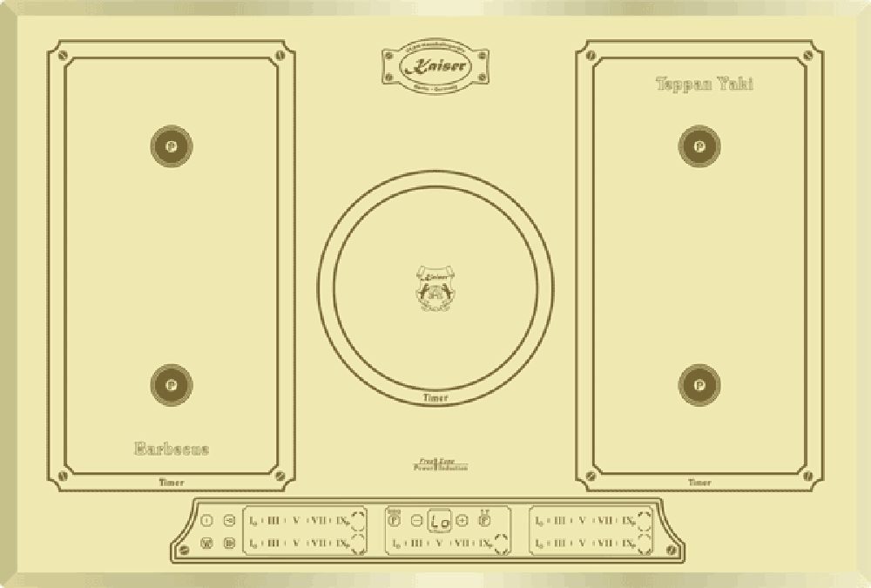Tap the power on/off touch key
The width and height of the screenshot is (871, 588).
point(206,521)
